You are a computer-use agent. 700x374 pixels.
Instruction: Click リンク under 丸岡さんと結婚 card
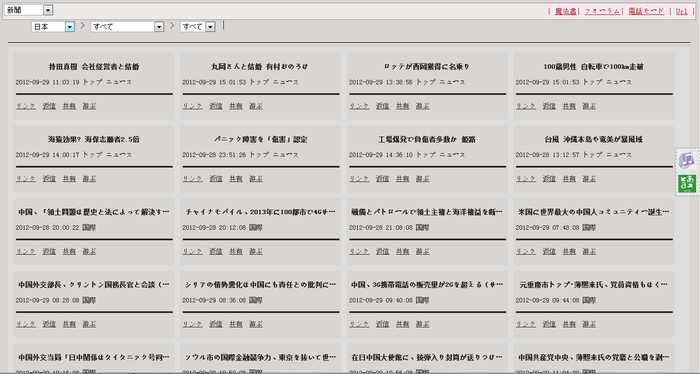(x=192, y=106)
